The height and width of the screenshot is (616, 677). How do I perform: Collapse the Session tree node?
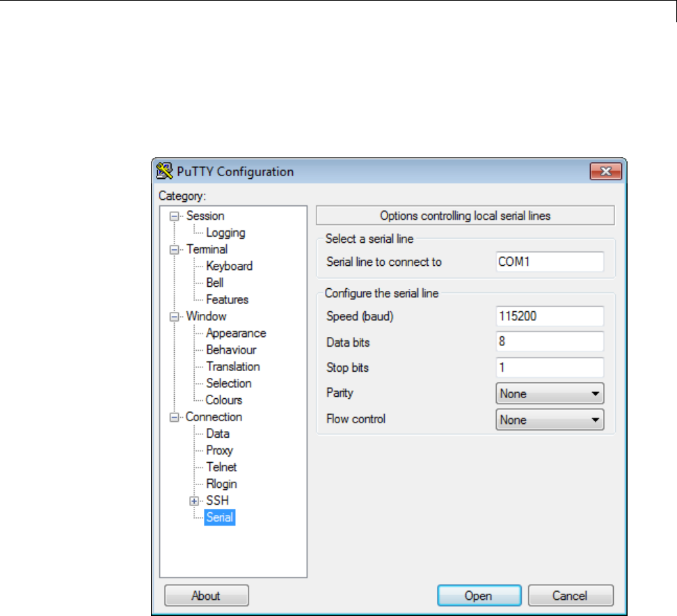point(174,216)
